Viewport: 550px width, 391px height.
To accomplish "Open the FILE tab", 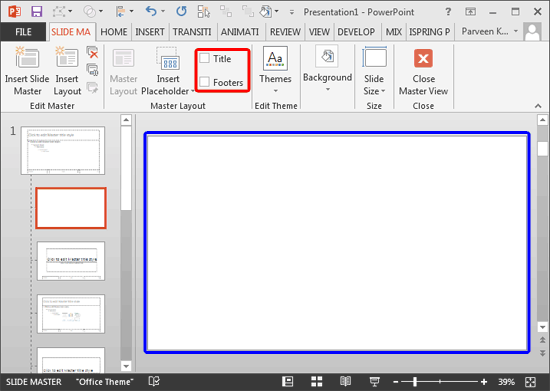I will point(23,32).
